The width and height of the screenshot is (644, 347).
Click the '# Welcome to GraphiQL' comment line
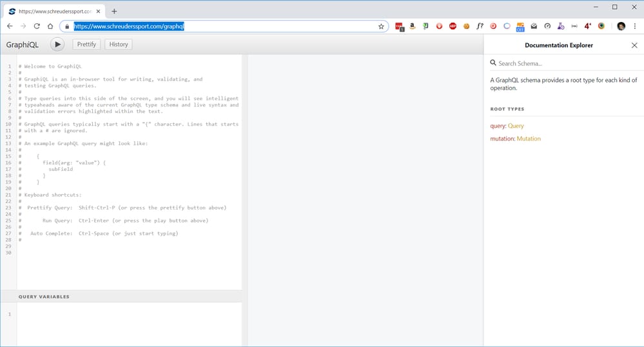click(50, 66)
